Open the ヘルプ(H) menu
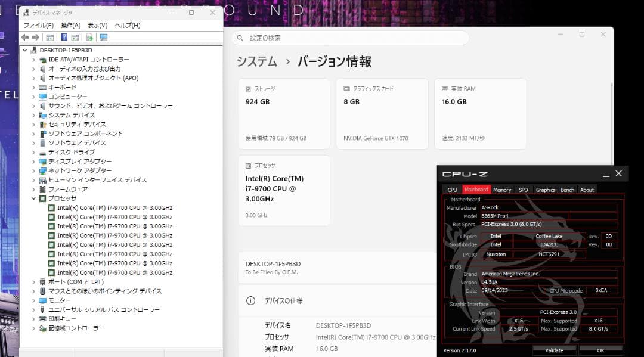The width and height of the screenshot is (644, 357). 128,26
